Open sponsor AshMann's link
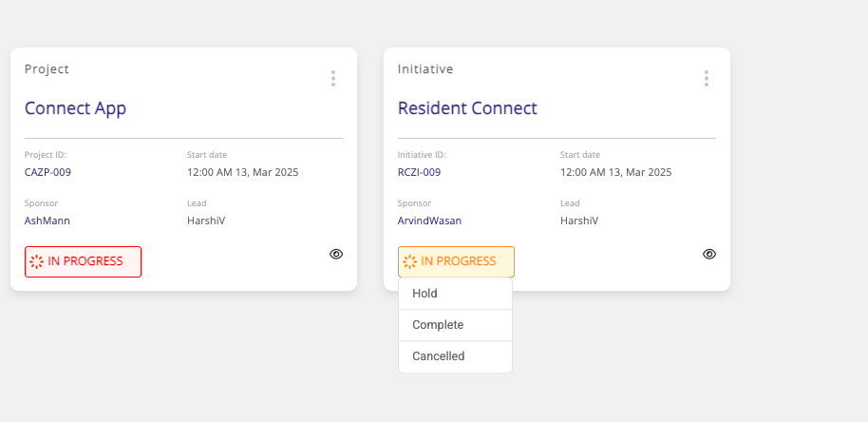This screenshot has width=868, height=422. tap(47, 221)
